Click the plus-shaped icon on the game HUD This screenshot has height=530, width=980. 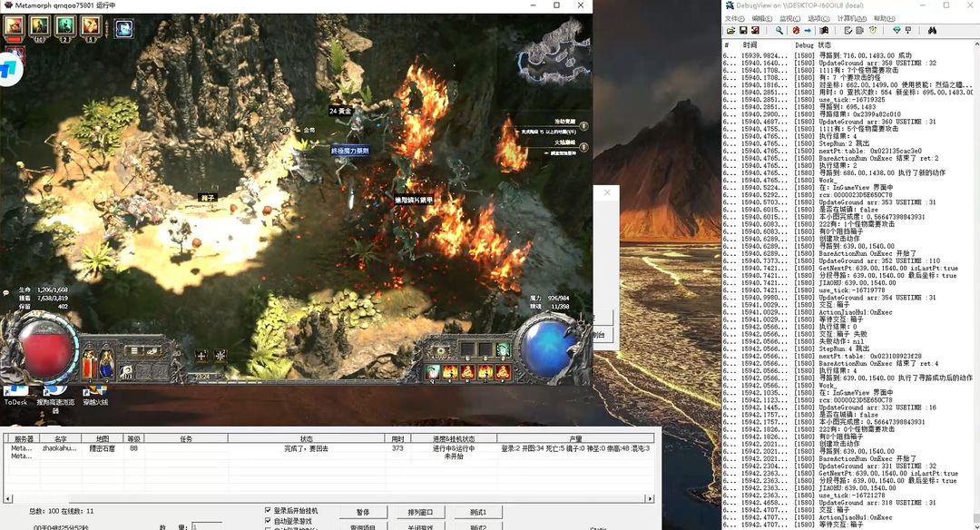coord(201,356)
